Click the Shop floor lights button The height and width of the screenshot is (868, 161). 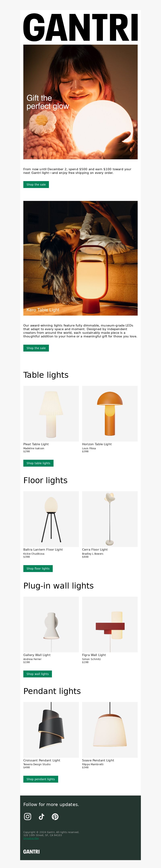pos(38,568)
